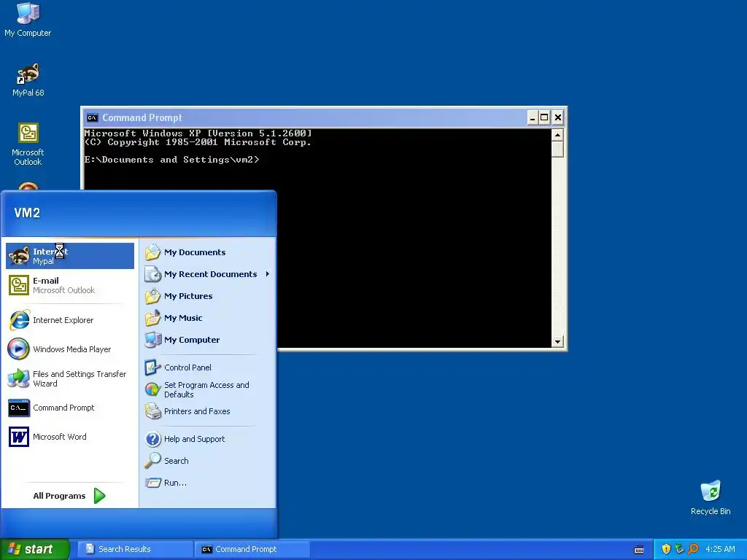
Task: Click the keyboard icon on the taskbar
Action: pos(639,550)
